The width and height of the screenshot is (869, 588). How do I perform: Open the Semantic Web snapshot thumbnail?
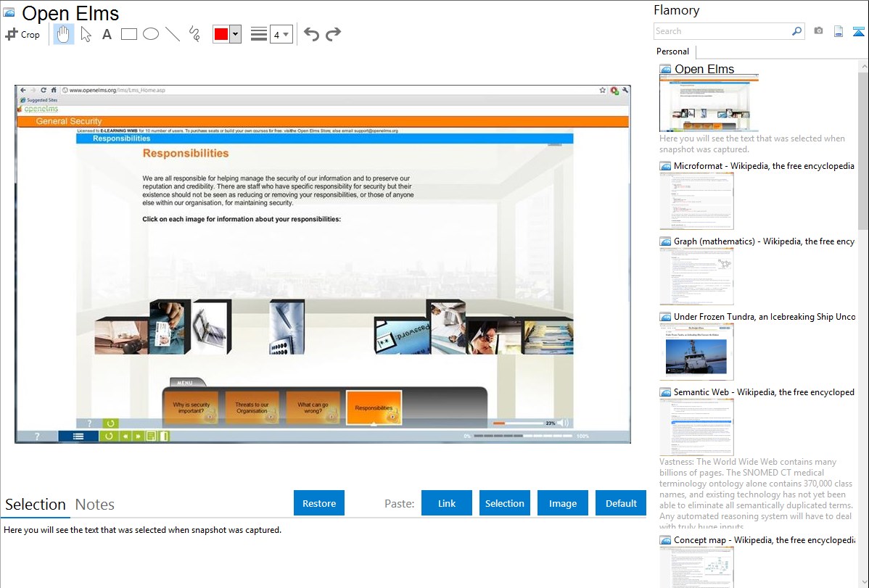click(x=696, y=427)
